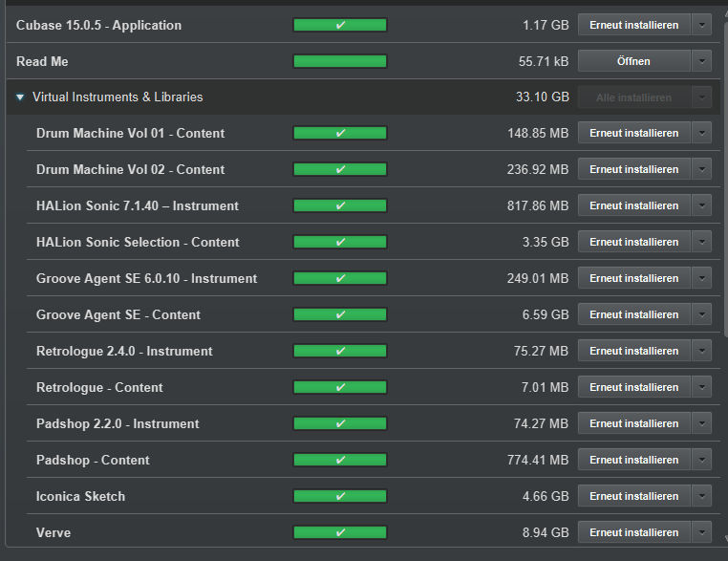Open dropdown arrow for Drum Machine Vol 02

tap(702, 169)
